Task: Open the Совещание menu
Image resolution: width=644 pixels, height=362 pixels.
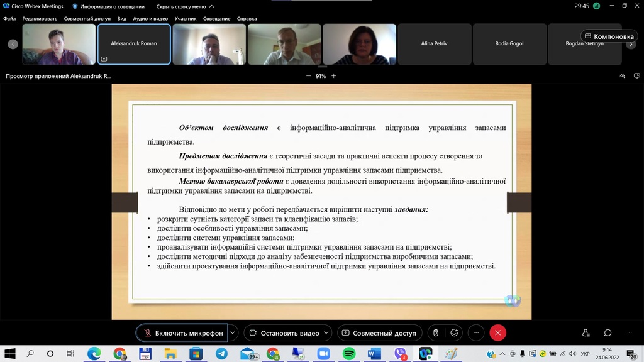Action: click(216, 19)
